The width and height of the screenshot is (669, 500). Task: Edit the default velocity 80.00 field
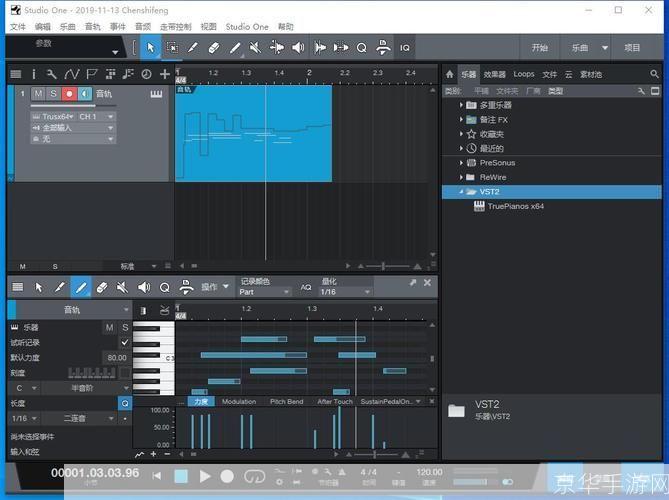(x=116, y=358)
